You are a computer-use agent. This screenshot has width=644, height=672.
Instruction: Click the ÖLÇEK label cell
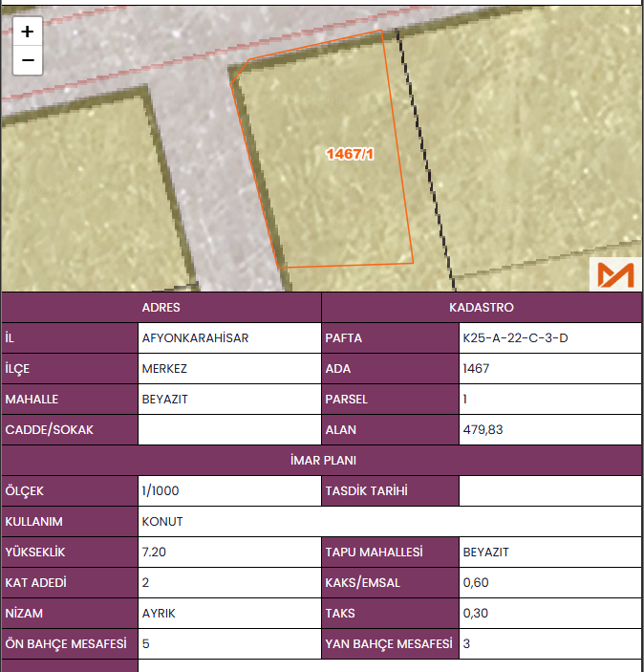tap(70, 490)
